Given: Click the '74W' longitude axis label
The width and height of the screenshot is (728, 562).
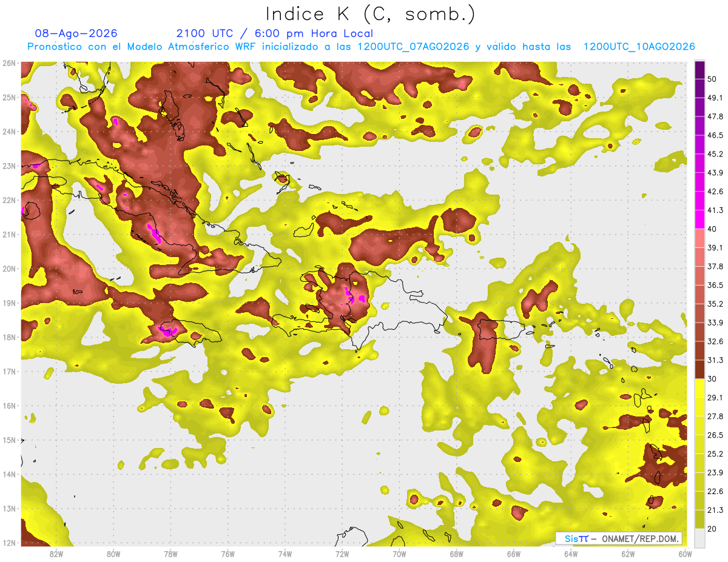Looking at the screenshot, I should coord(285,554).
